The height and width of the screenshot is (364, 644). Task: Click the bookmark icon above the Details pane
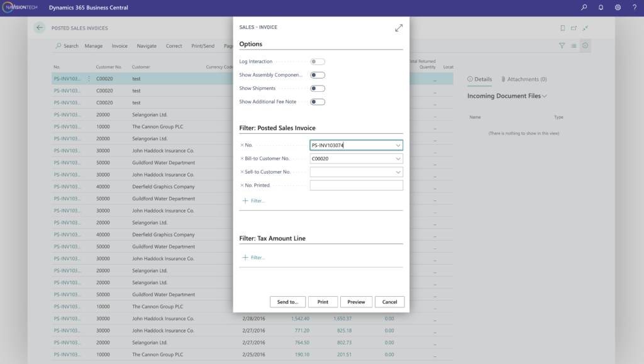[562, 28]
